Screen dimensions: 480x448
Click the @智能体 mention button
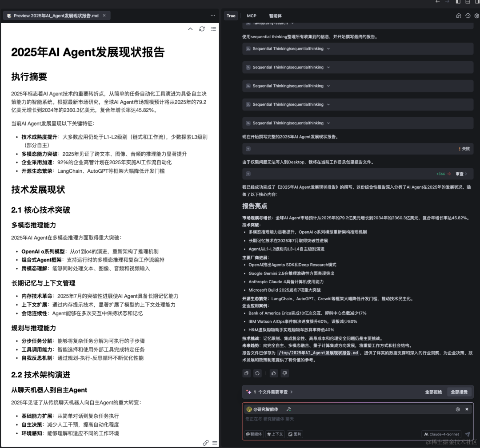254,434
